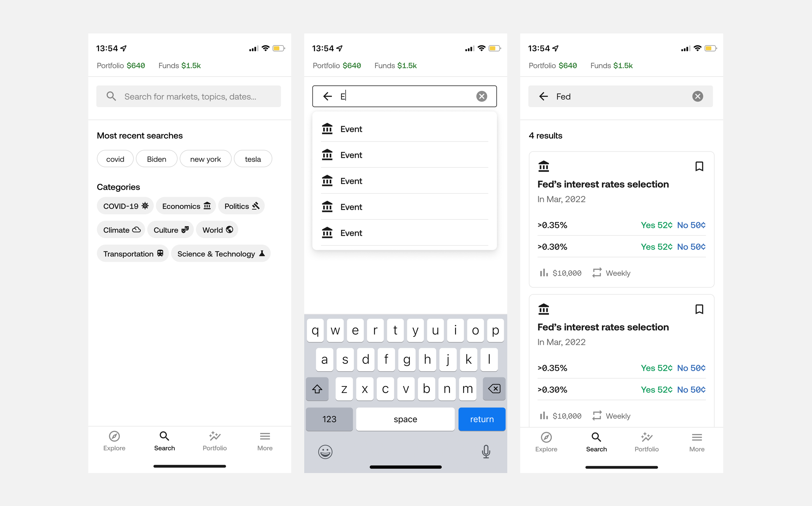Tap the 'new york' recent search chip
The image size is (812, 506).
205,159
